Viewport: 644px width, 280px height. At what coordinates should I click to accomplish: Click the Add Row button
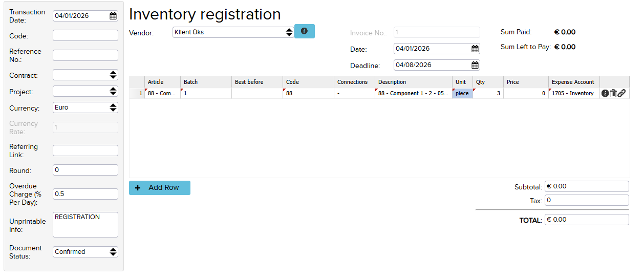(x=159, y=188)
